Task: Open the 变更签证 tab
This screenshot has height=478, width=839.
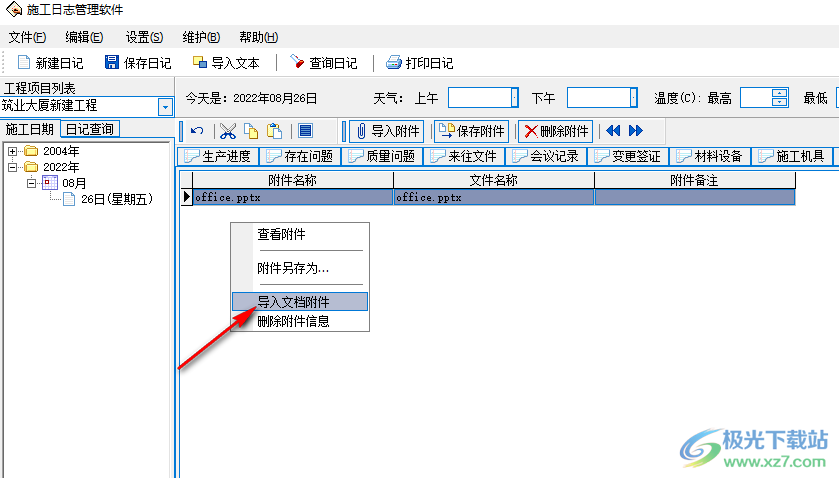Action: point(628,156)
